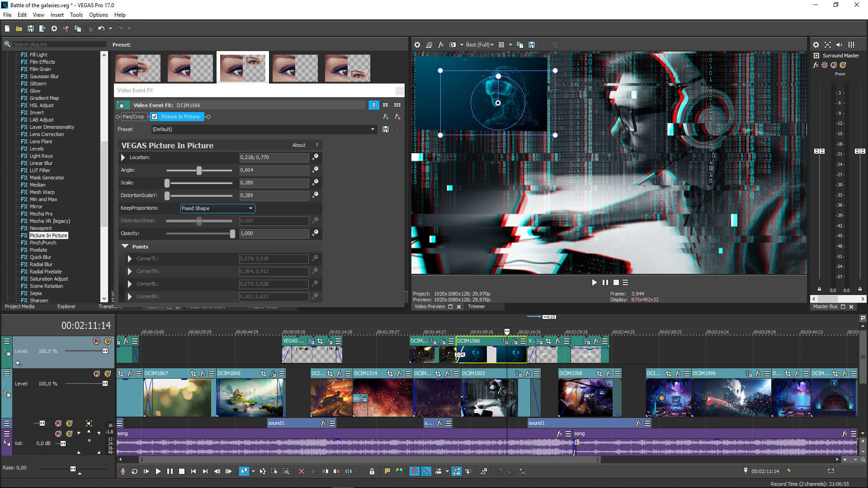Viewport: 868px width, 488px height.
Task: Click the plug-ins search icon in sidebar
Action: pos(7,43)
